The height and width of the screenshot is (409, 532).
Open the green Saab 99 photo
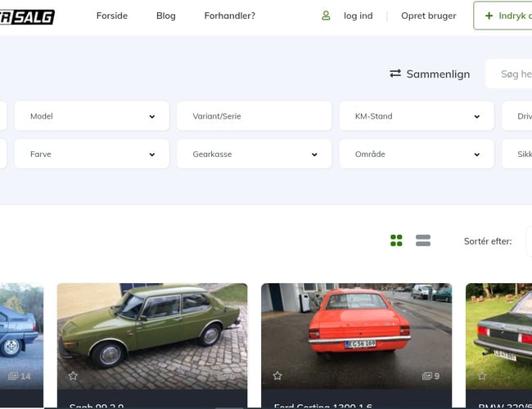(152, 336)
